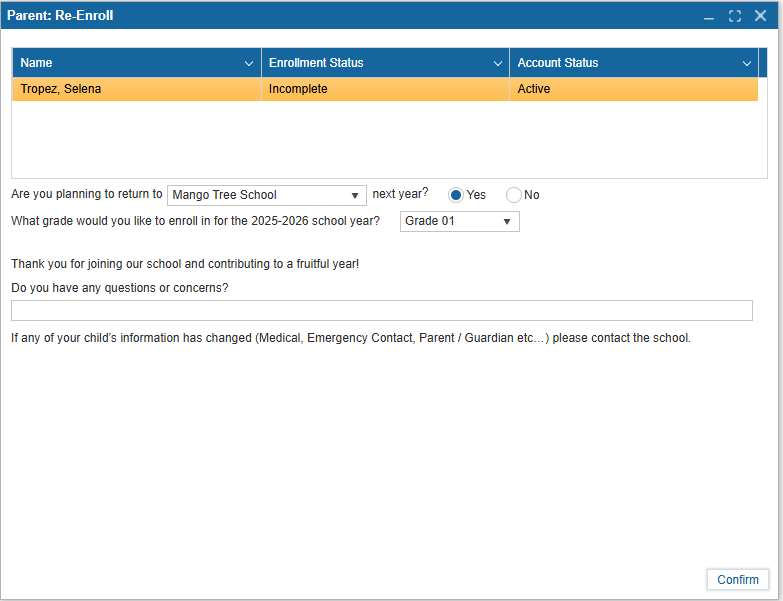Sort by the Name column header text

coord(36,63)
